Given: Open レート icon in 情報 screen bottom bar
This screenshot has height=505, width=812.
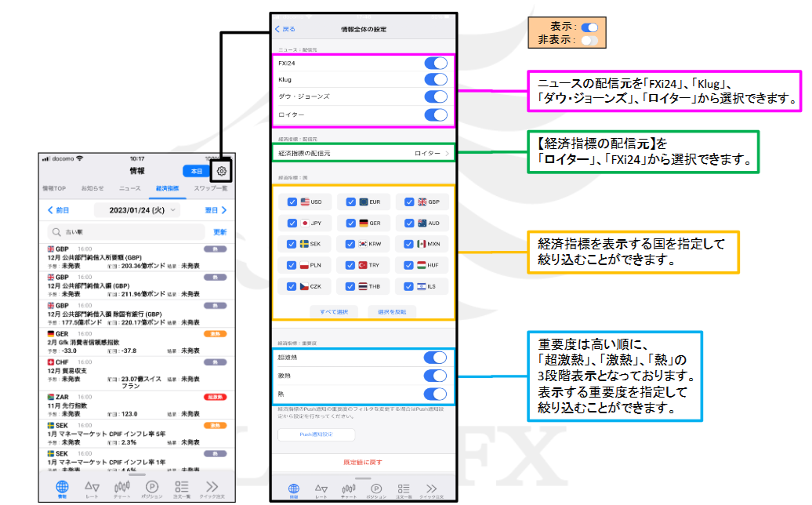Looking at the screenshot, I should [x=92, y=489].
